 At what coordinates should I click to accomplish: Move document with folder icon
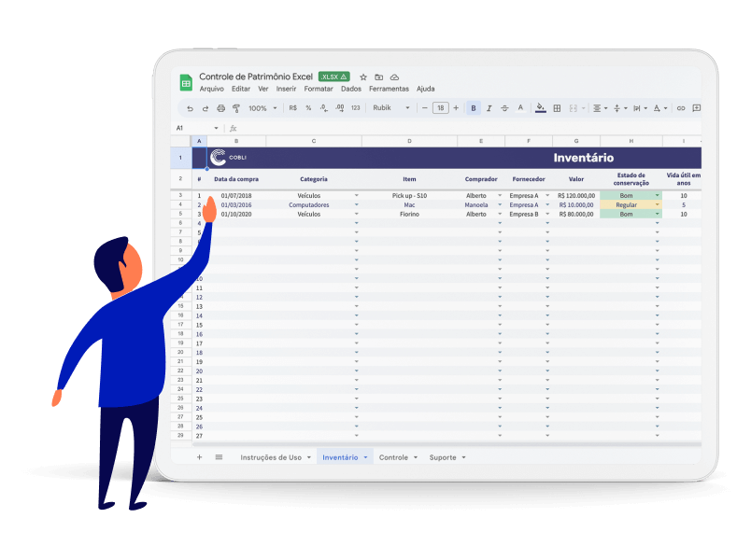pos(379,77)
